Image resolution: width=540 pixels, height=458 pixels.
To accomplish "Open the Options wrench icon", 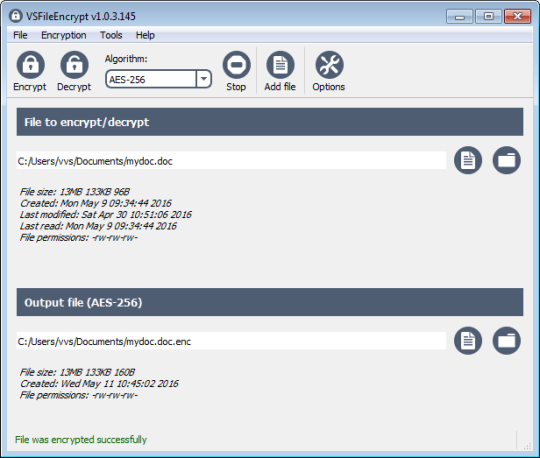I will click(x=329, y=65).
